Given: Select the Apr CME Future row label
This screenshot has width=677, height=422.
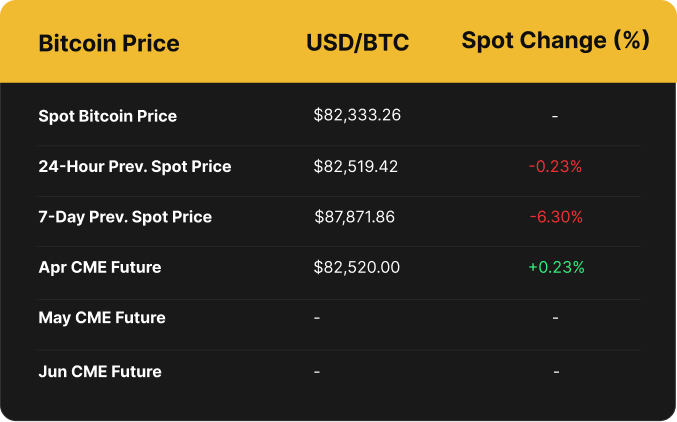Looking at the screenshot, I should [99, 267].
